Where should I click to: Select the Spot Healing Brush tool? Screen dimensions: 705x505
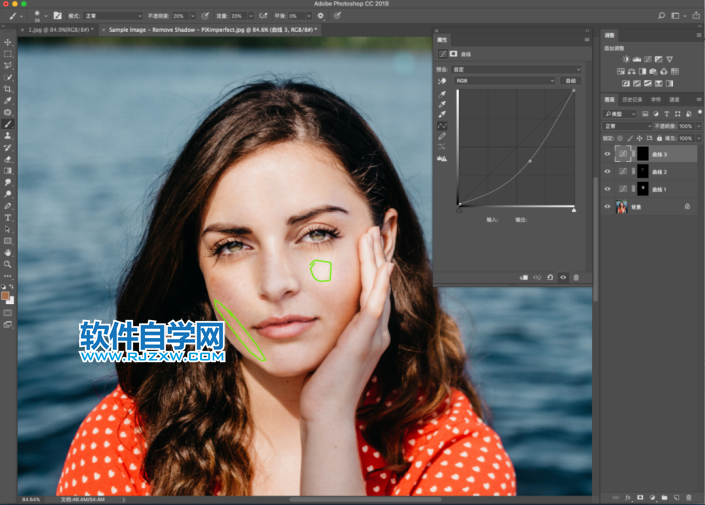click(8, 112)
